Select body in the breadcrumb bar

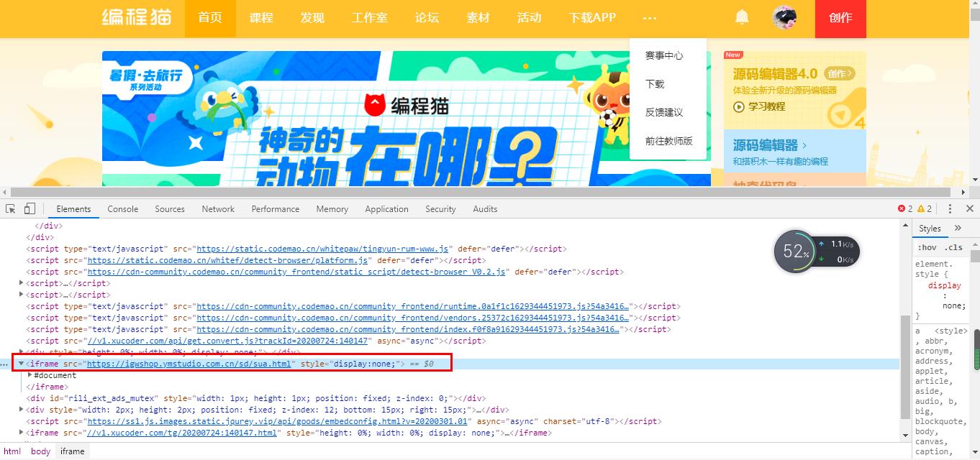pos(40,451)
